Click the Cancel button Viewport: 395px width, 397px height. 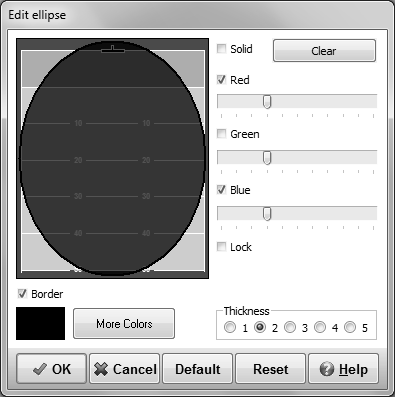(125, 369)
